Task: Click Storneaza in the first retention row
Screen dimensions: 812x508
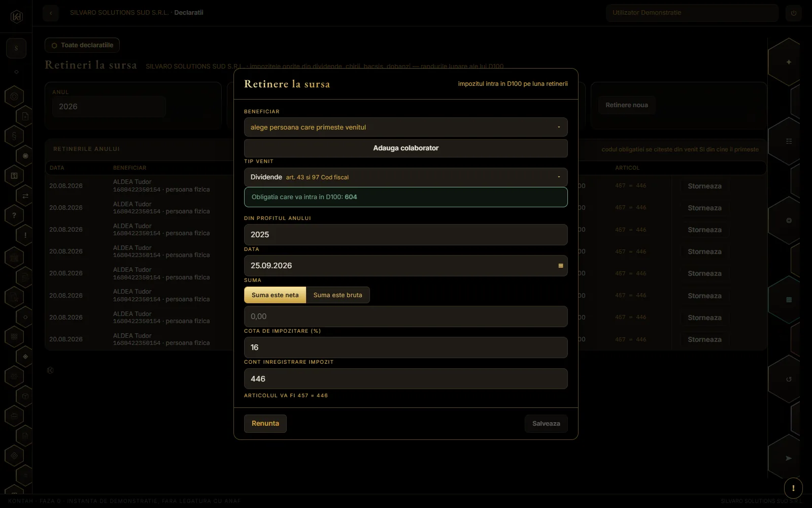Action: 704,186
